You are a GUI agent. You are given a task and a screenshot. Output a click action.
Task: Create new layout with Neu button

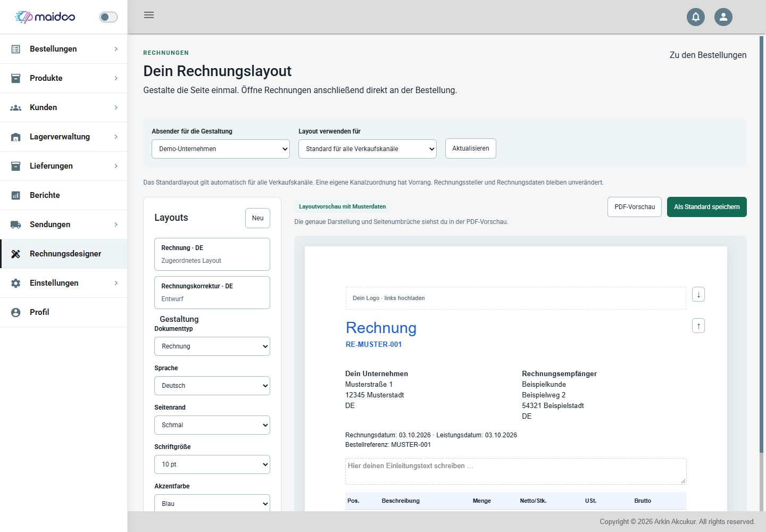pyautogui.click(x=257, y=218)
